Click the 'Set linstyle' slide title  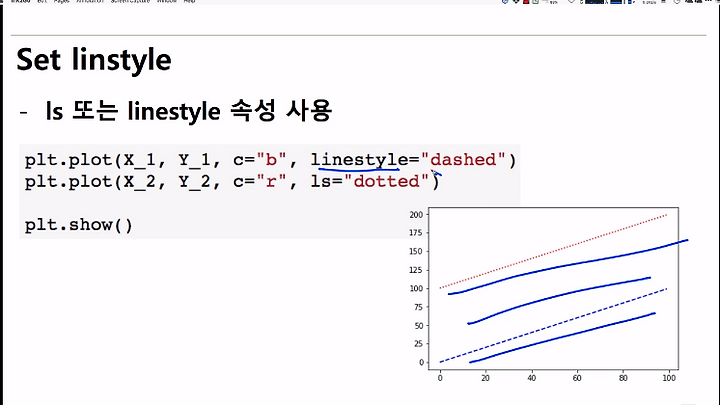coord(94,60)
